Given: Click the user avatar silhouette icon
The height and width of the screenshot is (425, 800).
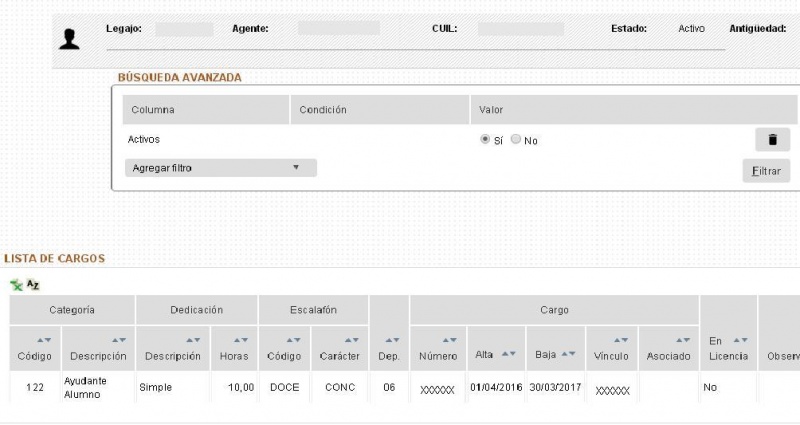Looking at the screenshot, I should point(69,39).
